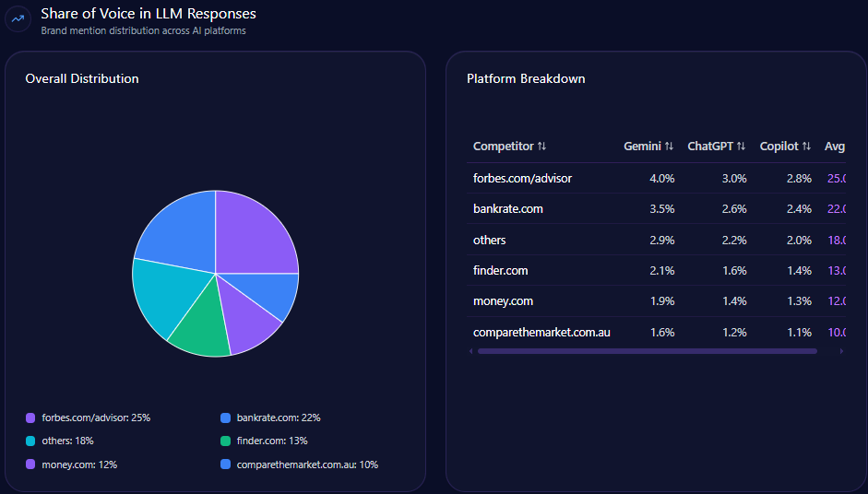Click the green finder.com legend swatch
Screen dimensions: 868x494
(x=226, y=441)
